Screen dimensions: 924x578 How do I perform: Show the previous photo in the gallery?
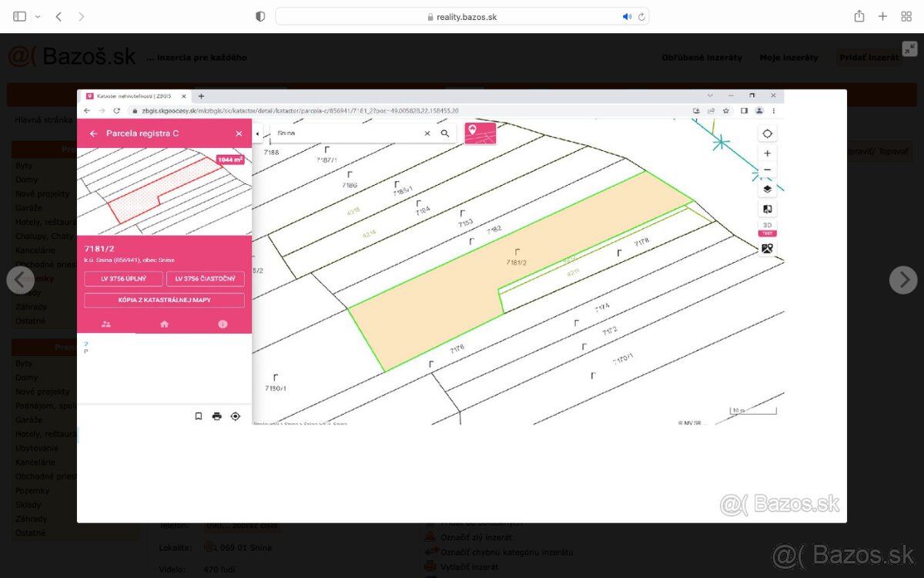[x=20, y=280]
